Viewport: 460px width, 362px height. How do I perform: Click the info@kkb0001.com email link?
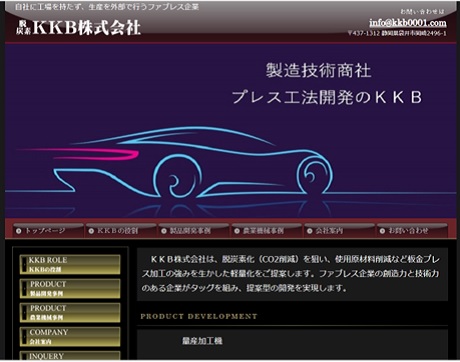pyautogui.click(x=408, y=23)
